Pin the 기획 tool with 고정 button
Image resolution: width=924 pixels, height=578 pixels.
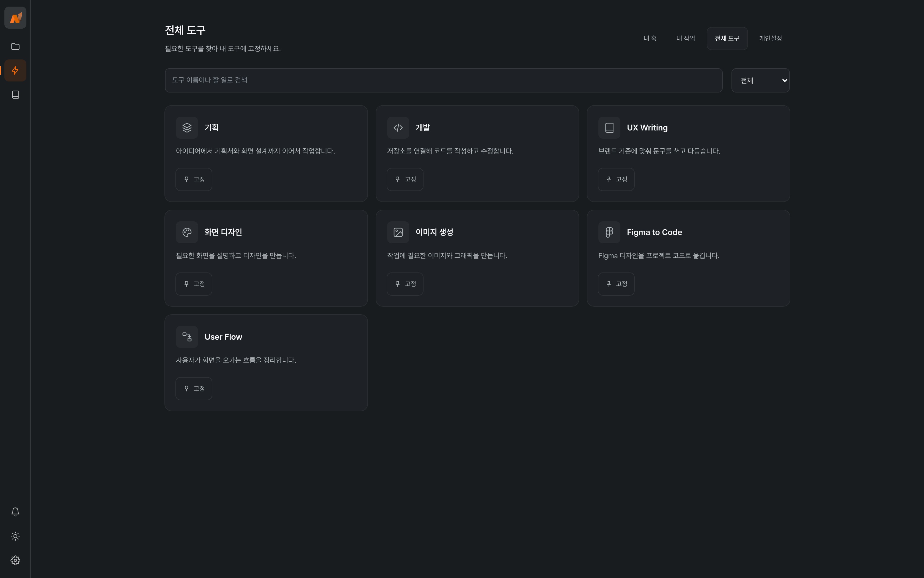(x=194, y=179)
